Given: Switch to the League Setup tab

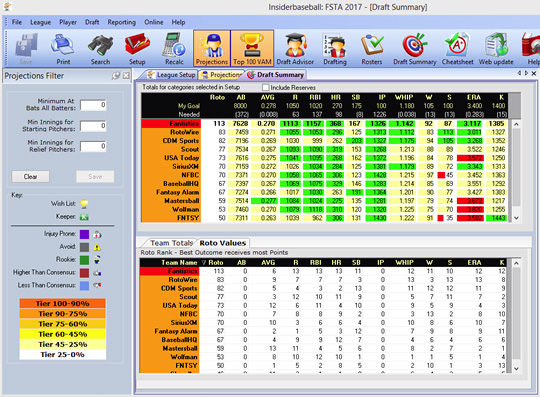Looking at the screenshot, I should click(172, 75).
